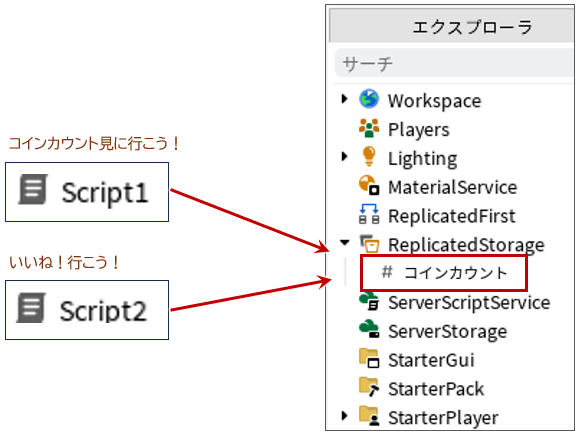
Task: Click the Script2 document icon
Action: 31,308
